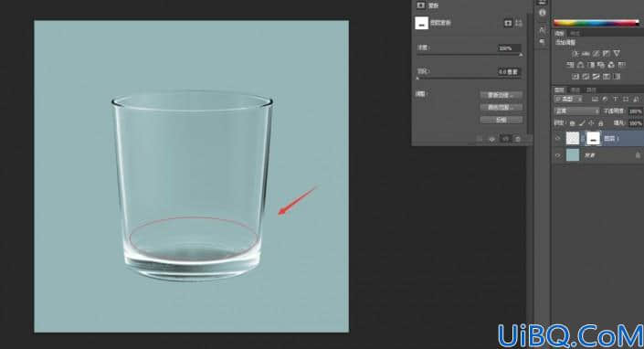Click the delete mask trash icon
644x349 pixels.
[518, 139]
